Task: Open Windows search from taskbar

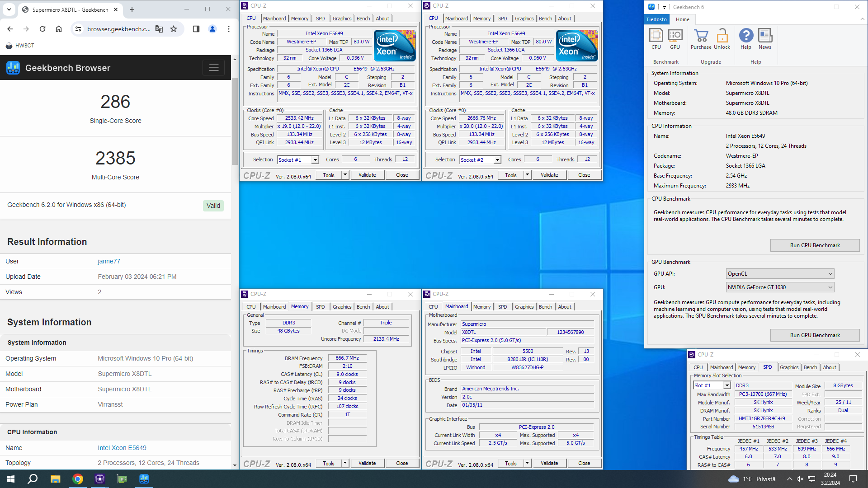Action: click(33, 479)
